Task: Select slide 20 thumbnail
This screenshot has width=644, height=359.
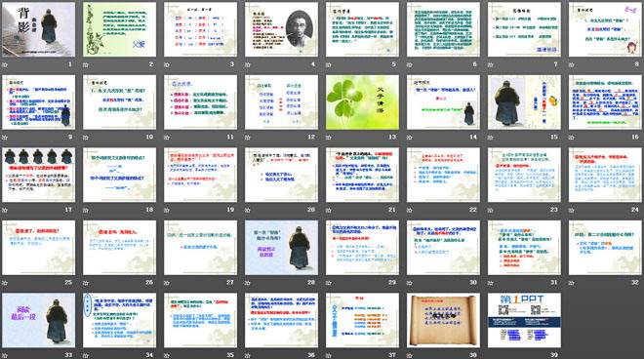Action: (281, 175)
